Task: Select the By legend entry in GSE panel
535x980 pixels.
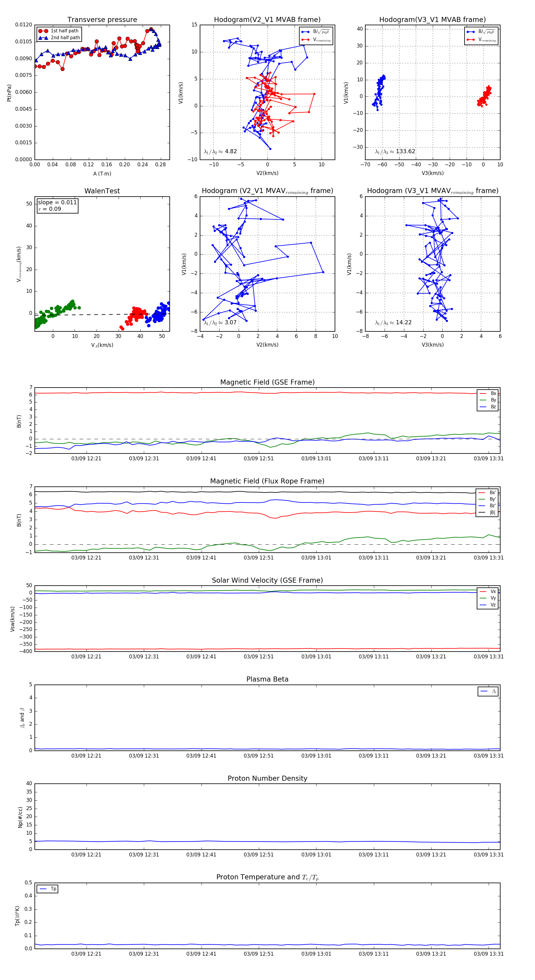Action: (488, 400)
